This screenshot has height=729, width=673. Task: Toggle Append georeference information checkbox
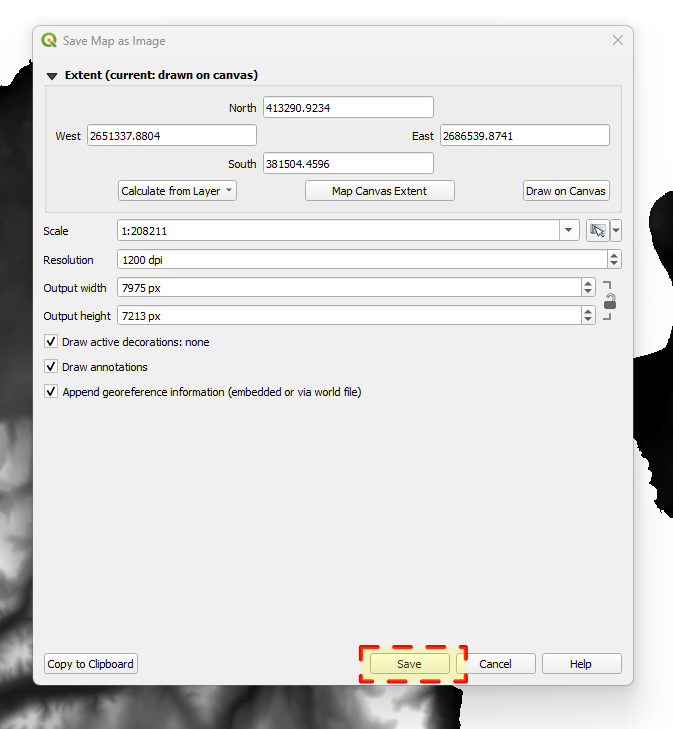[51, 391]
